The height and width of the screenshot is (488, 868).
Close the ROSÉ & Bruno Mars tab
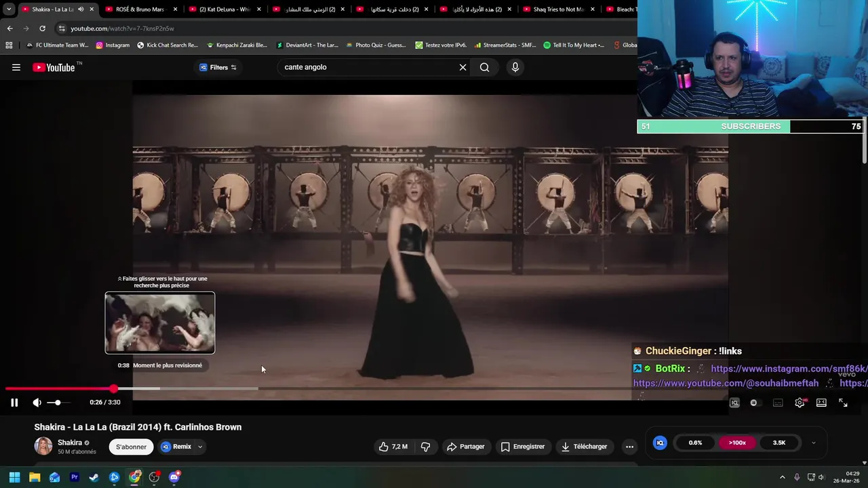(x=176, y=9)
